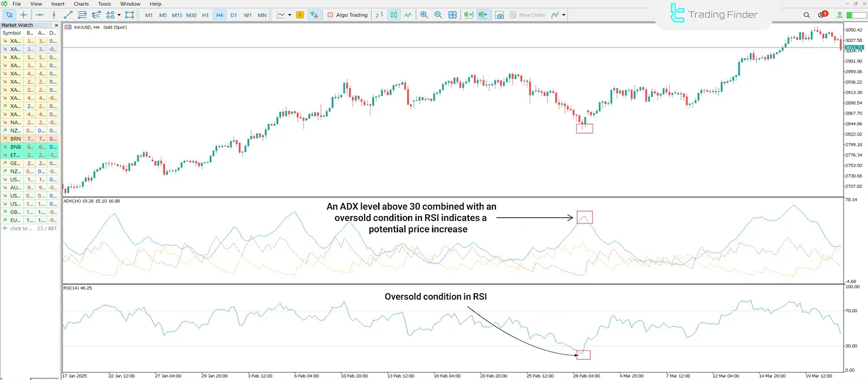The width and height of the screenshot is (868, 380).
Task: Zoom out on the chart
Action: tap(438, 15)
